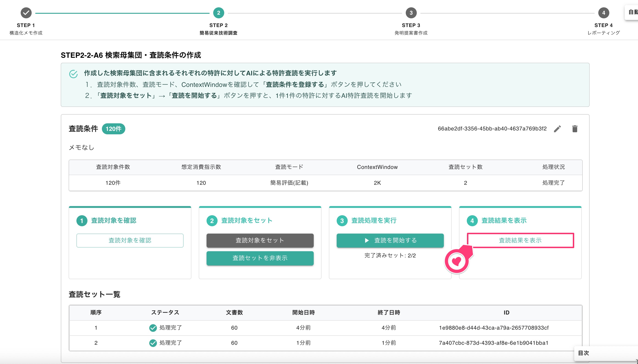638x364 pixels.
Task: Click the STEP 1 構造化メモ作成 label
Action: (26, 29)
